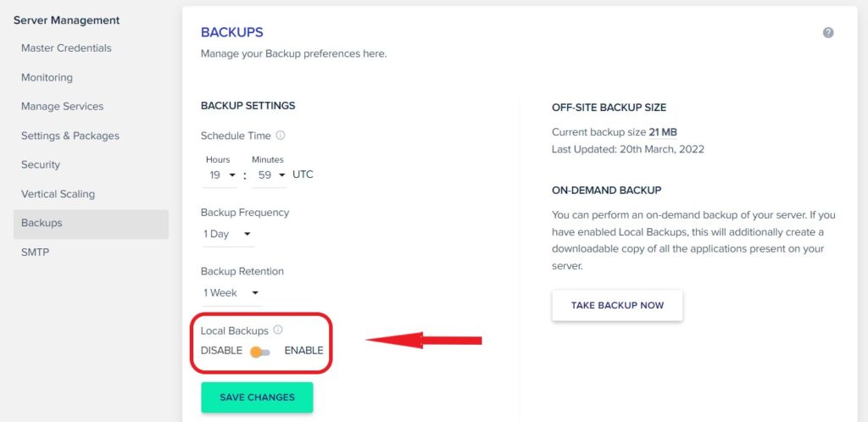Expand the Backup Retention dropdown
The image size is (868, 422).
pos(231,293)
